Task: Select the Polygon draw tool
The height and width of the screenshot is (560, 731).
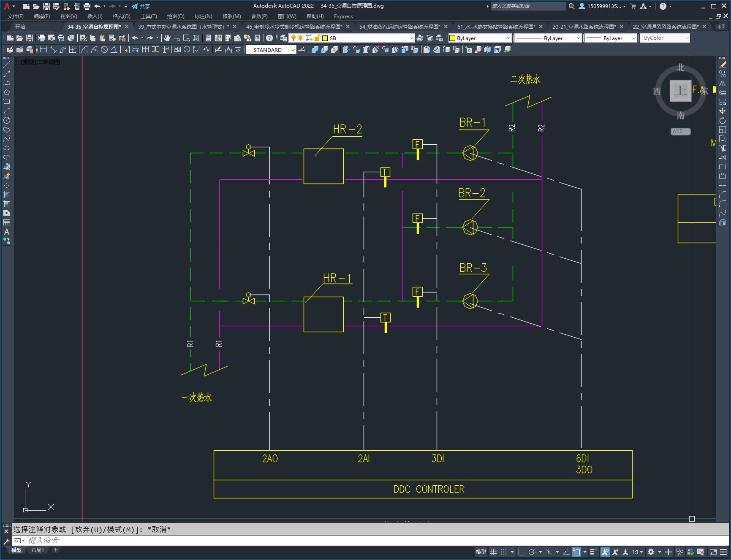Action: tap(7, 92)
